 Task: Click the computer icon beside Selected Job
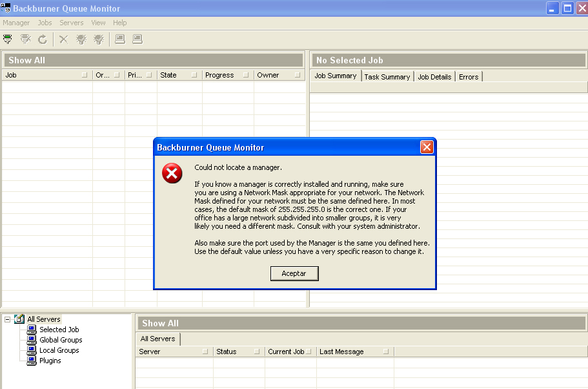(32, 330)
